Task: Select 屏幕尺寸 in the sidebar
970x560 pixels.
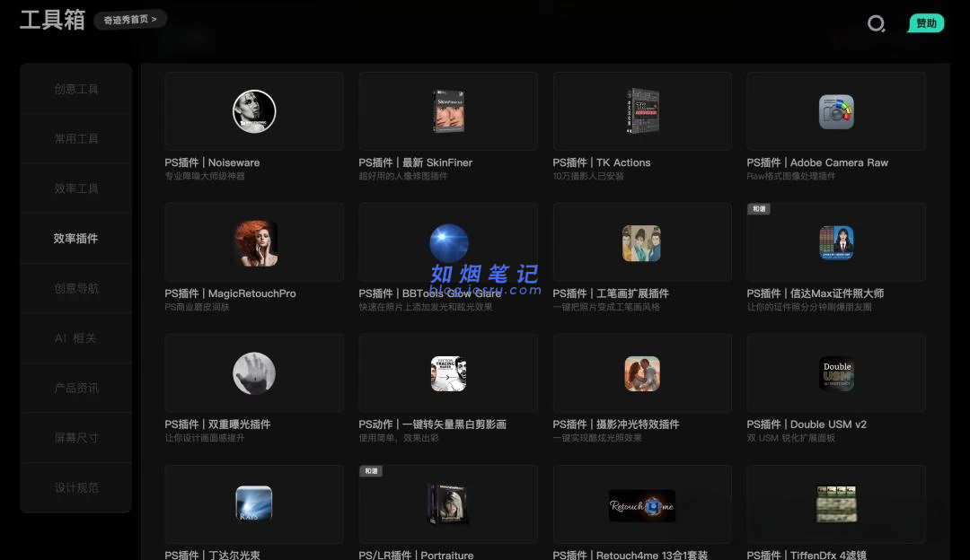Action: pos(76,438)
